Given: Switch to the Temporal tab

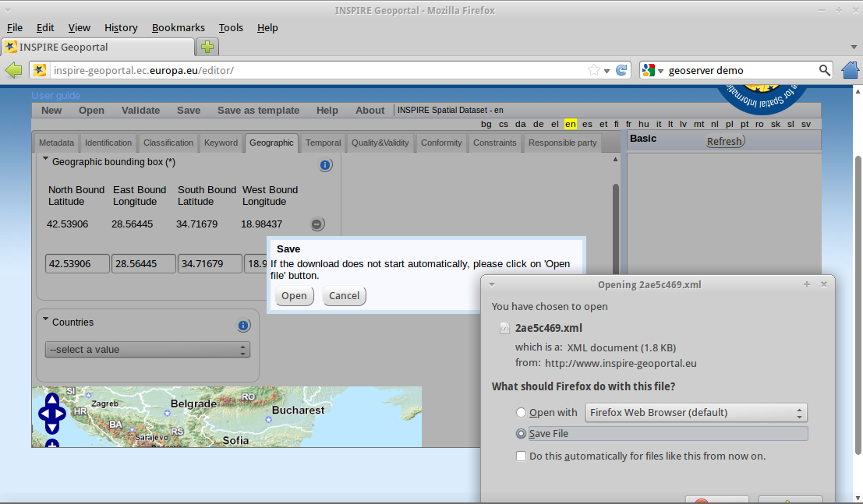Looking at the screenshot, I should 323,143.
